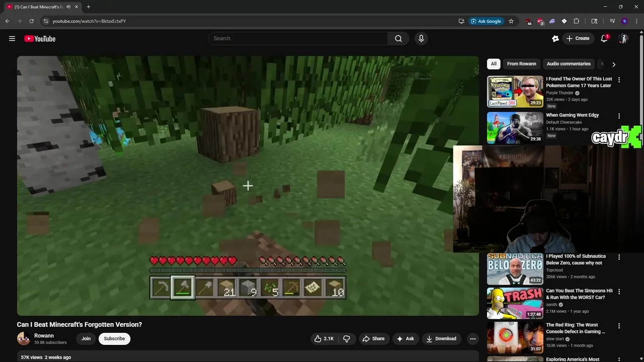Dislike the video
This screenshot has height=362, width=644.
(347, 338)
